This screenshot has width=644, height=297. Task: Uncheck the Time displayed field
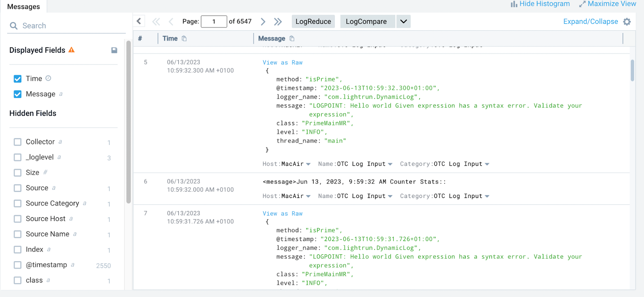(18, 78)
